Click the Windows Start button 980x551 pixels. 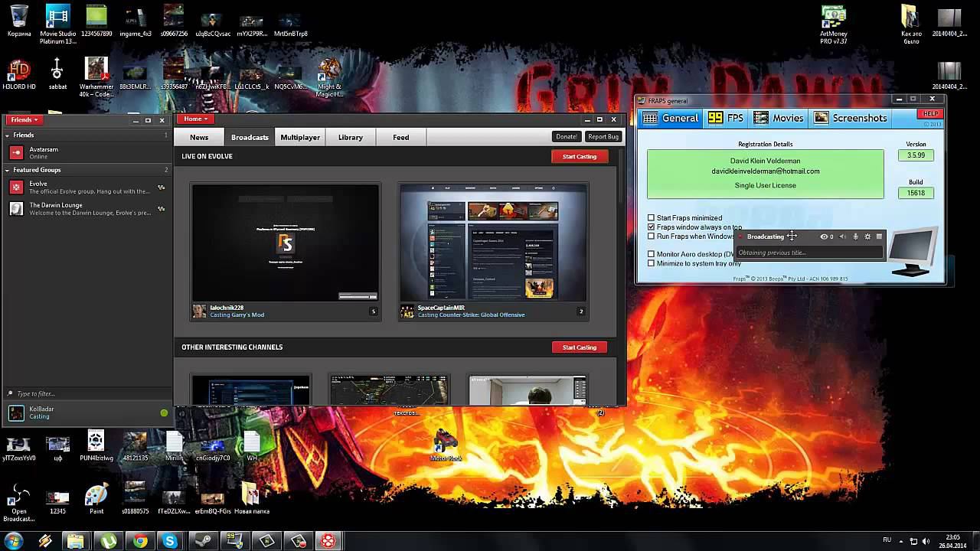[14, 541]
